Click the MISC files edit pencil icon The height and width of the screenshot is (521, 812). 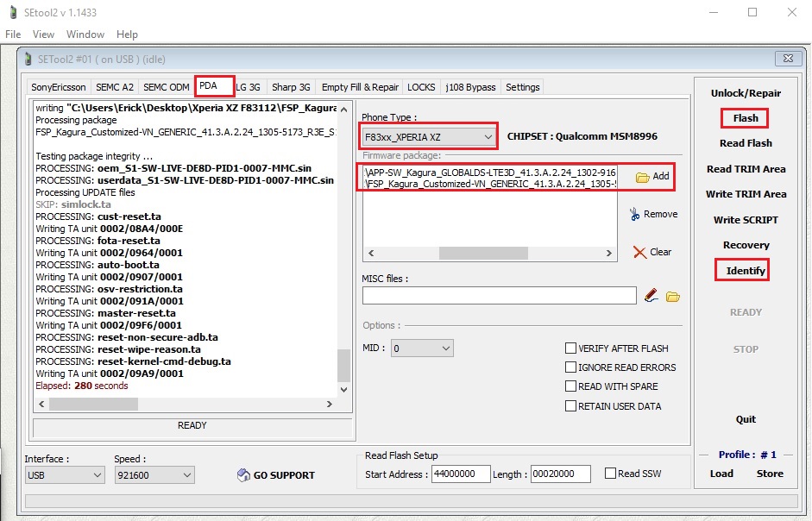(x=651, y=296)
